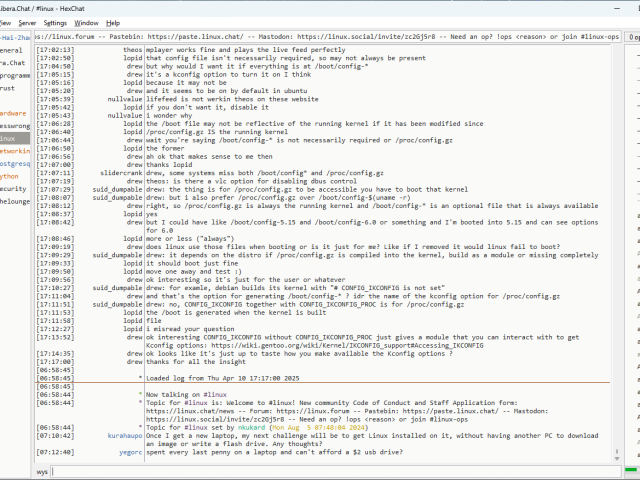Select the postgresql channel

tap(14, 163)
